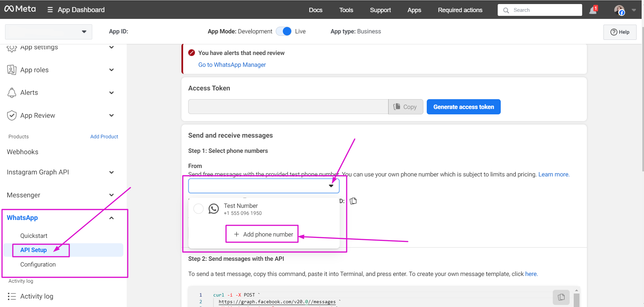Open WhatsApp Quickstart
Viewport: 644px width, 307px height.
[x=34, y=236]
